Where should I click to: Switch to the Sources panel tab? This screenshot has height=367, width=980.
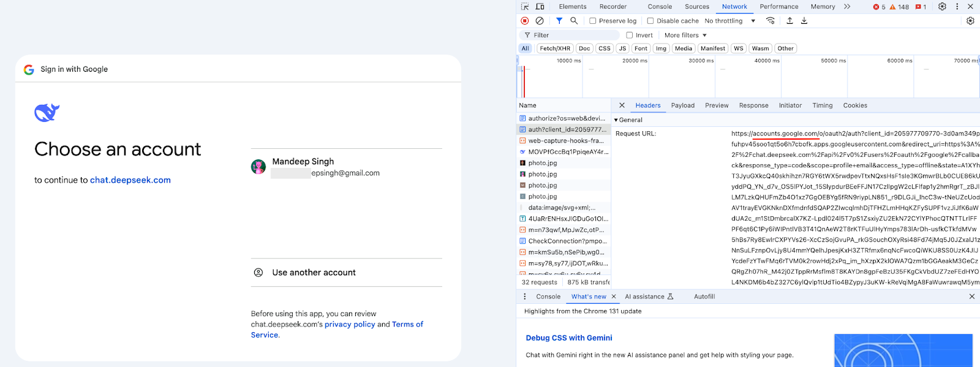pyautogui.click(x=697, y=7)
